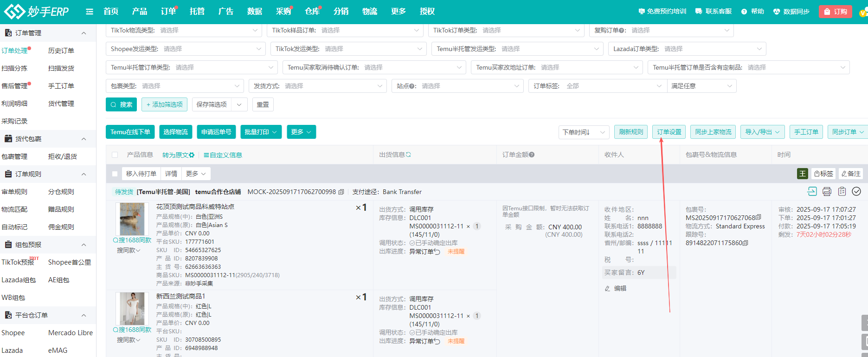
Task: Collapse the 订单管理 sidebar section
Action: coord(84,33)
